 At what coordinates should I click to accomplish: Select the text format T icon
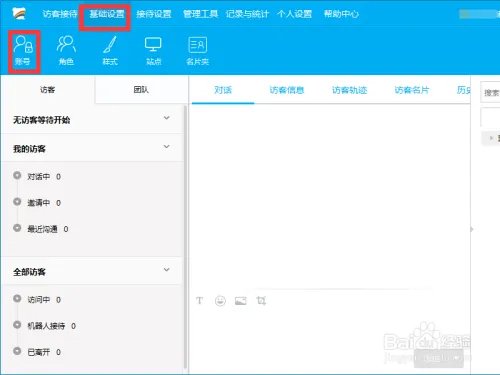pyautogui.click(x=199, y=301)
